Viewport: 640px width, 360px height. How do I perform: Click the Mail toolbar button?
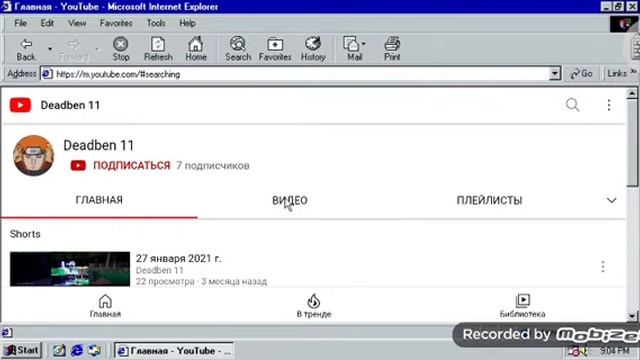tap(353, 49)
